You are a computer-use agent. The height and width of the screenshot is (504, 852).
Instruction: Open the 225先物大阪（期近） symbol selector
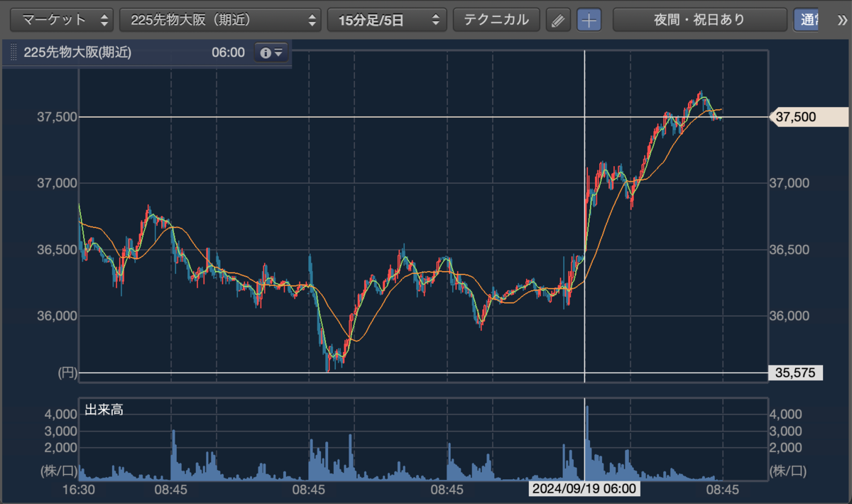(221, 20)
